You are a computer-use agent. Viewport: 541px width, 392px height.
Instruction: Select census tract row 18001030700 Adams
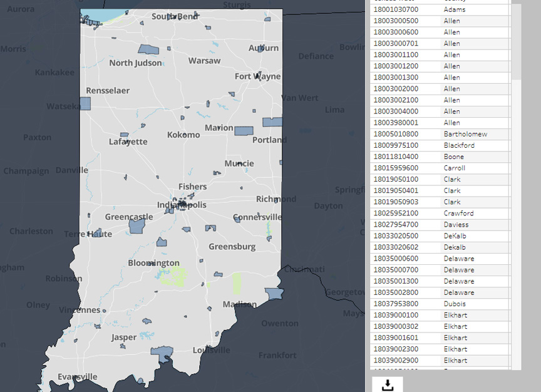click(440, 9)
